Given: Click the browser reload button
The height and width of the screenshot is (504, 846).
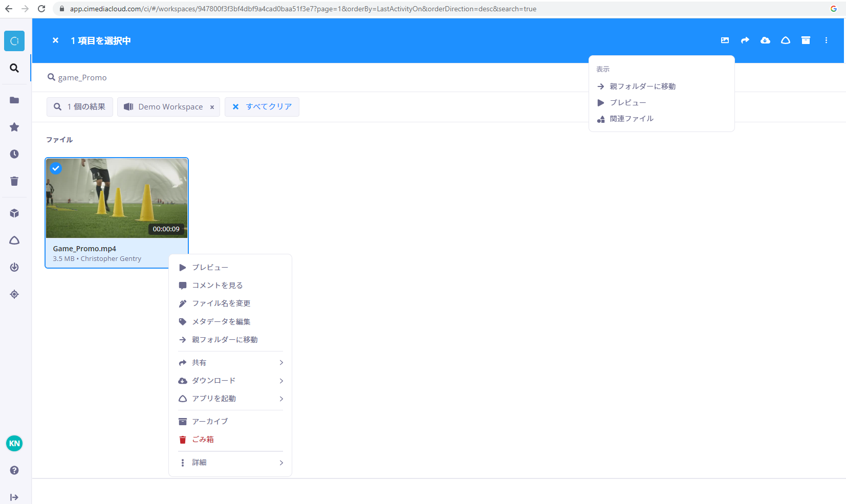Looking at the screenshot, I should click(x=41, y=9).
